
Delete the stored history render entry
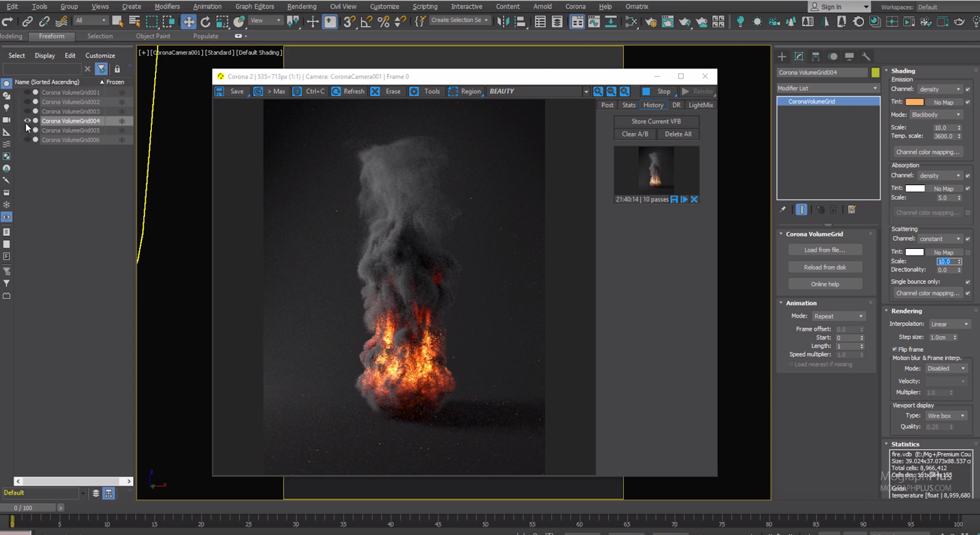pos(694,199)
